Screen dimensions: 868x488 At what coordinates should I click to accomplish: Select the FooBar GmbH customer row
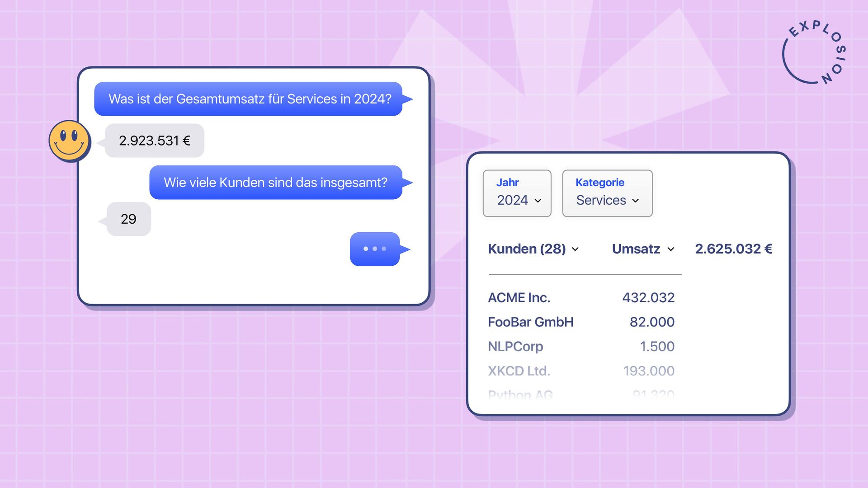tap(530, 322)
